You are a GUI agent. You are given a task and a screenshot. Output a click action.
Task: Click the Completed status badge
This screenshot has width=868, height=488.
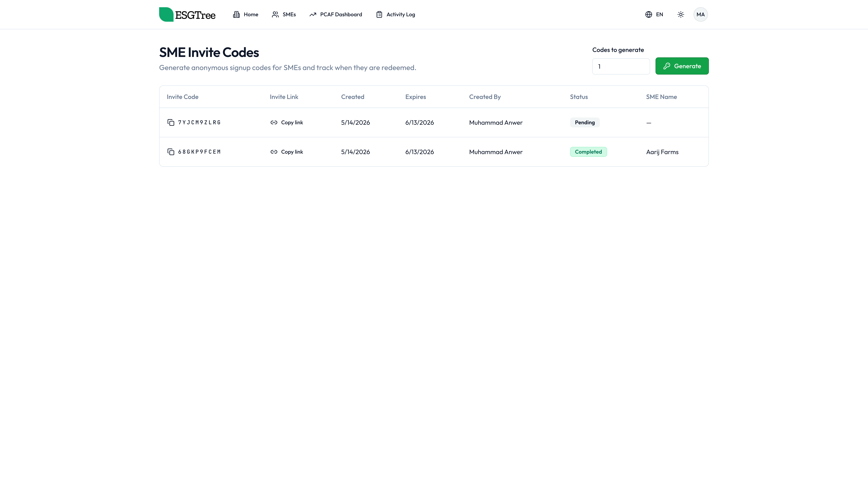(588, 152)
